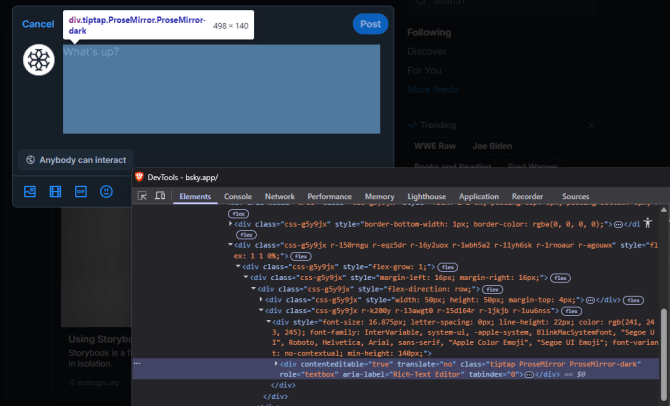Toggle flex badge on r-k200y div row
Screen dimensions: 670x406
571,311
